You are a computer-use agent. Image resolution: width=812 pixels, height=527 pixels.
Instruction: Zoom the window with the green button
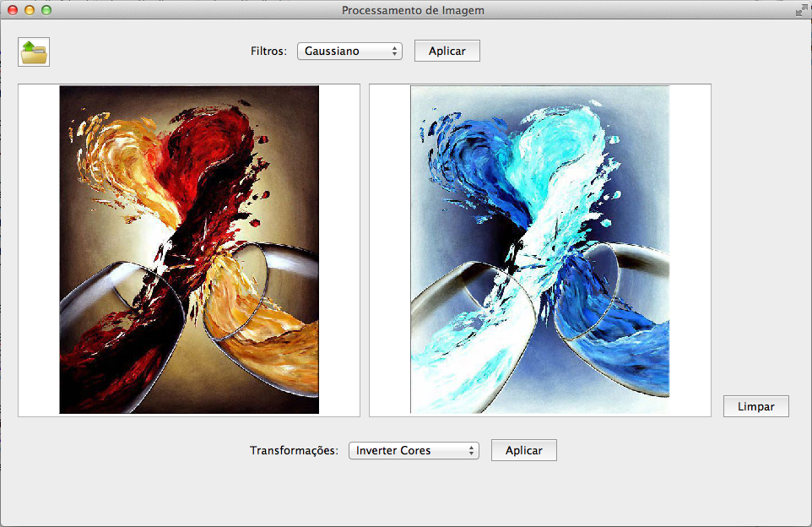pyautogui.click(x=46, y=10)
